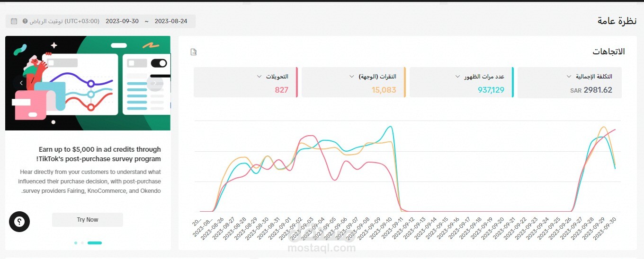
Task: Select the active teal carousel indicator bar
Action: [95, 243]
